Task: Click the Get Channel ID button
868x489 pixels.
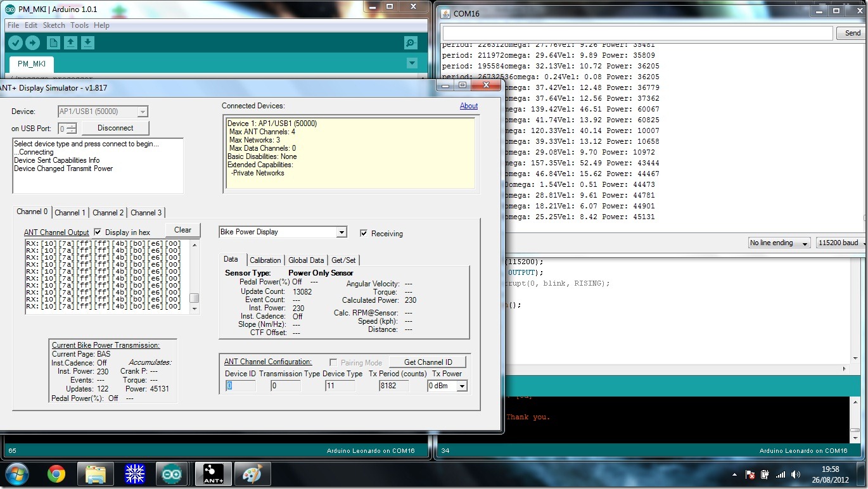Action: point(428,362)
